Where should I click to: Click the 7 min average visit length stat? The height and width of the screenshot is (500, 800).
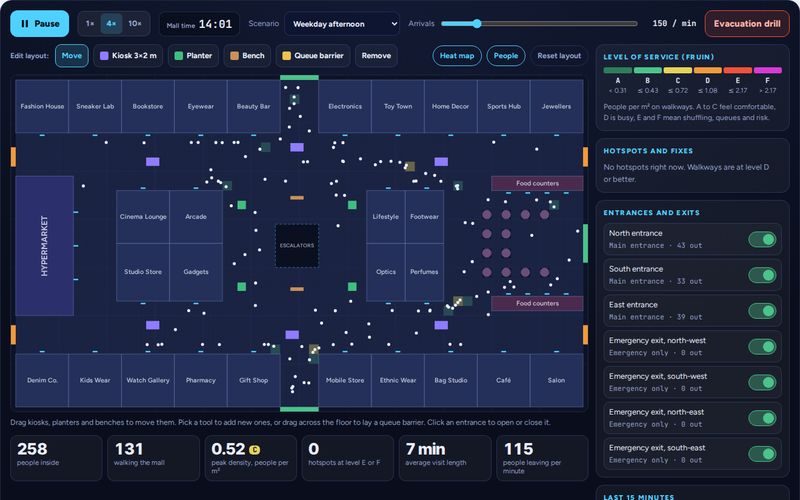445,458
